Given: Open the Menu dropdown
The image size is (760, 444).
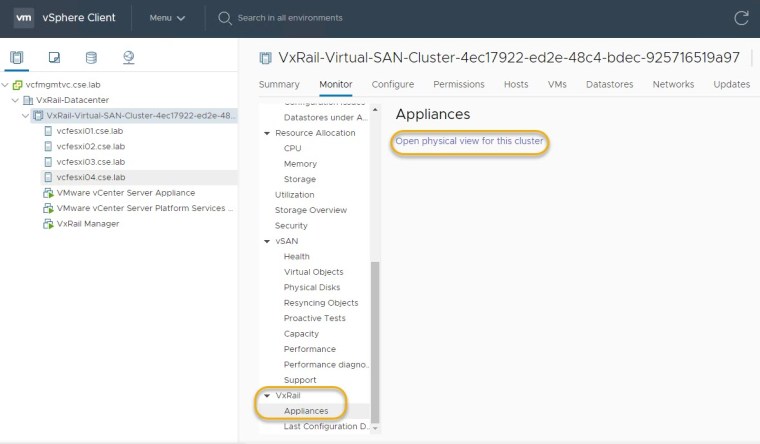Looking at the screenshot, I should coord(167,18).
